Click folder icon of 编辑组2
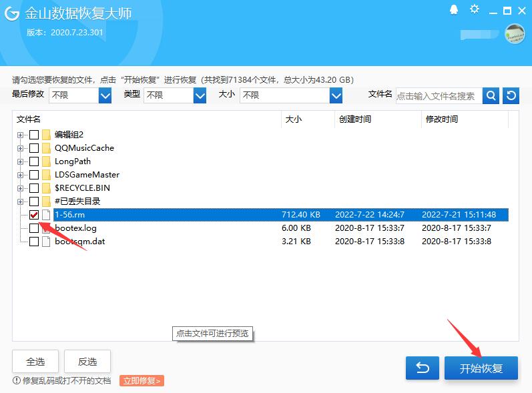The width and height of the screenshot is (532, 393). 47,135
